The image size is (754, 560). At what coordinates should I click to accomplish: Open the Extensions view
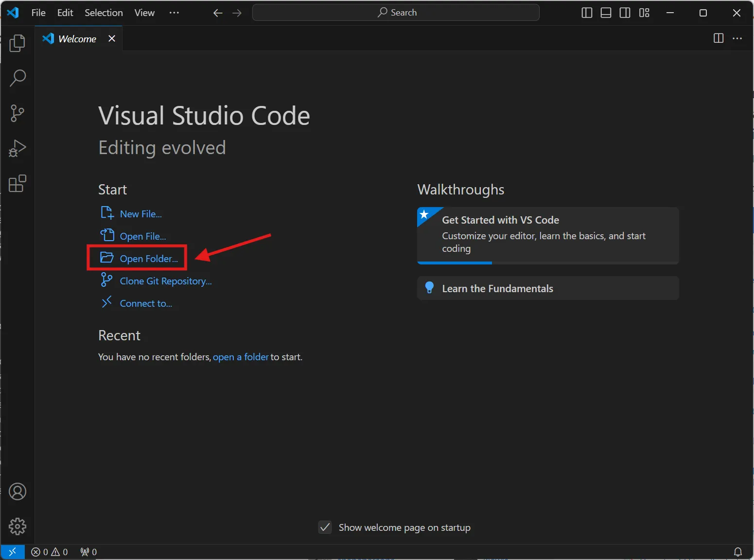(x=18, y=184)
